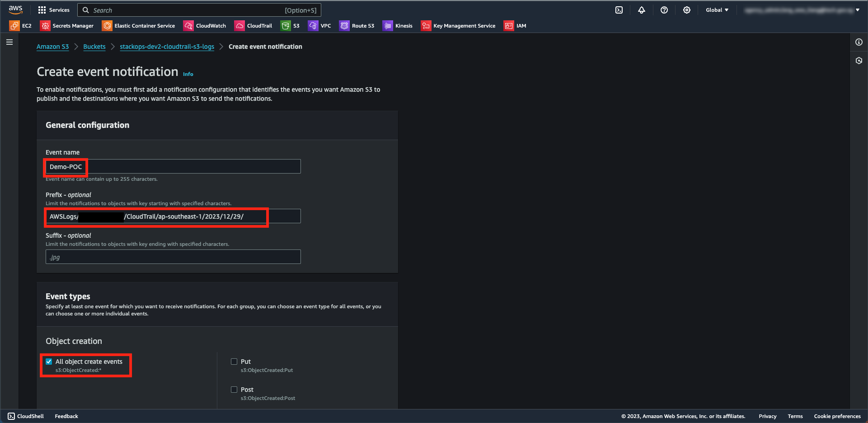This screenshot has width=868, height=423.
Task: Open the Services menu grid
Action: tap(54, 10)
